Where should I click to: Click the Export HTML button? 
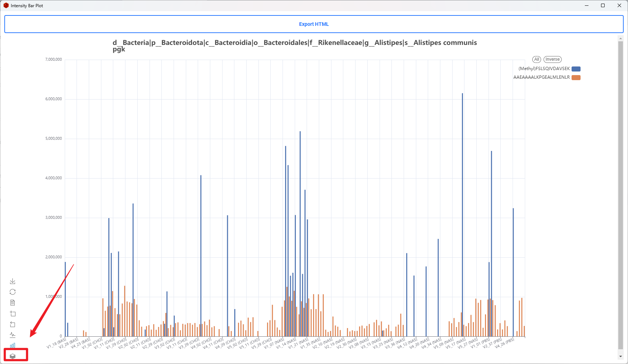(x=314, y=24)
